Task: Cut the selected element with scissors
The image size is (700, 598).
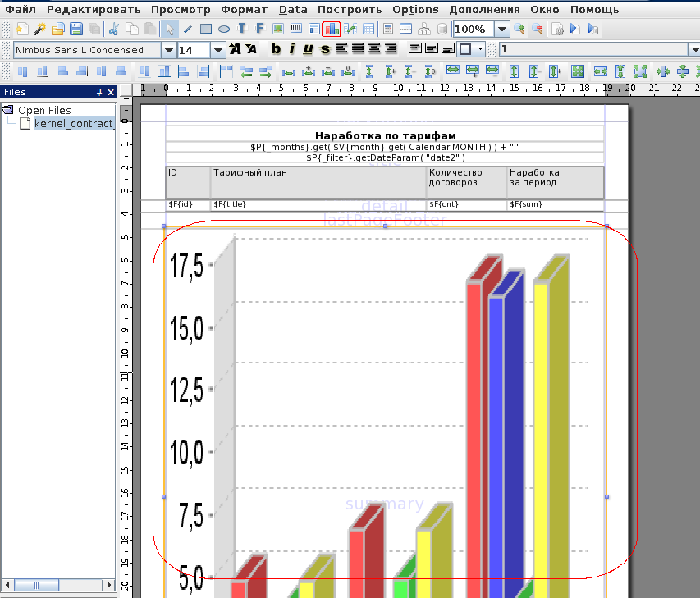Action: pyautogui.click(x=114, y=30)
